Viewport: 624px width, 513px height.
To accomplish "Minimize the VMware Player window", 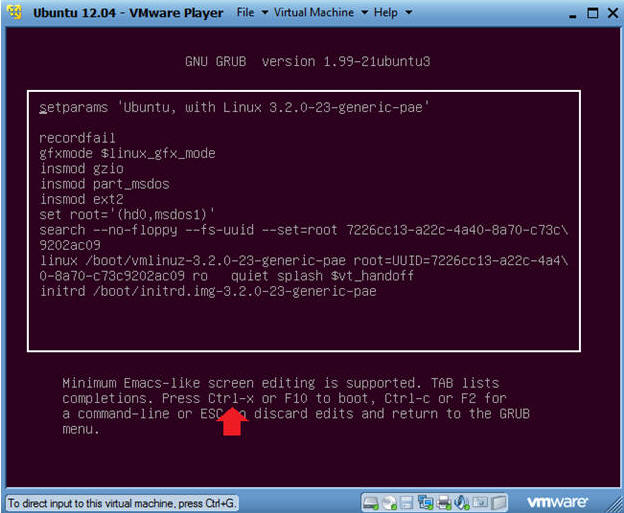I will point(572,16).
